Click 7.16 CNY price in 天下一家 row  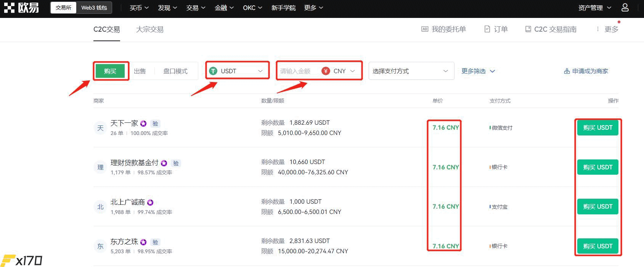click(446, 128)
